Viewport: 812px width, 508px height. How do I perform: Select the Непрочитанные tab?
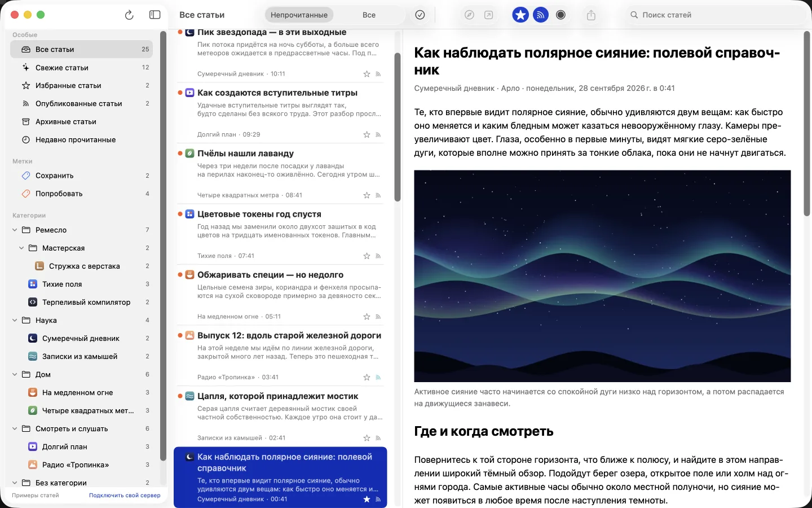tap(299, 15)
